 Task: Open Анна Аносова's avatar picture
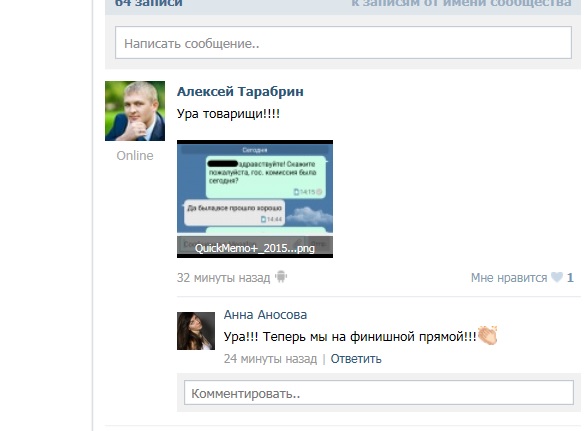(196, 331)
